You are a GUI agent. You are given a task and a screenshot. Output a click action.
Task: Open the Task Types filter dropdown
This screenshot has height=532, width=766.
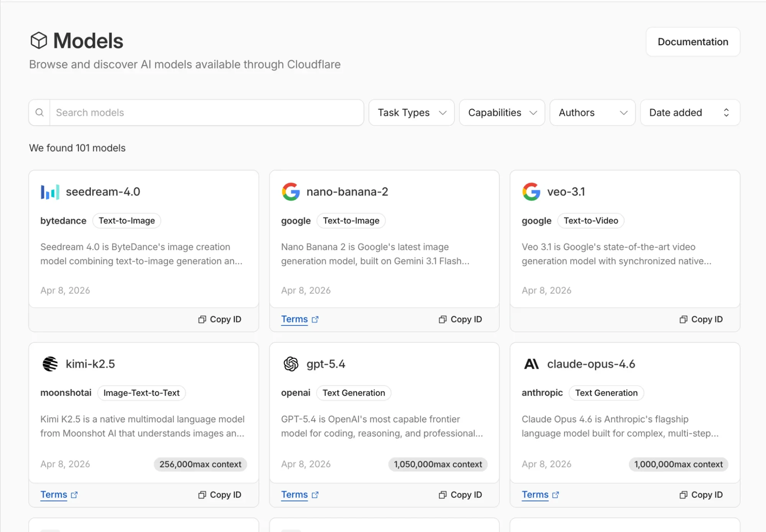[x=411, y=112]
